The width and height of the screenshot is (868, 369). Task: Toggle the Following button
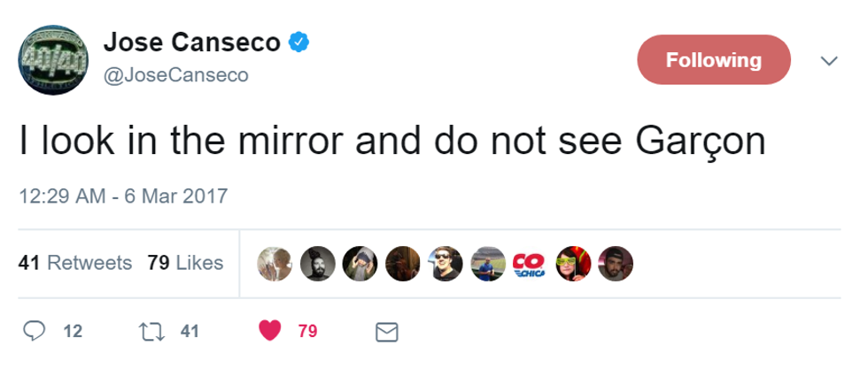pos(713,60)
